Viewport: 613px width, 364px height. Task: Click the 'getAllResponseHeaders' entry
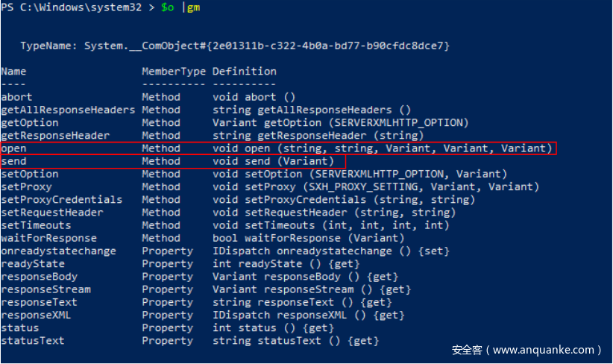(x=68, y=110)
